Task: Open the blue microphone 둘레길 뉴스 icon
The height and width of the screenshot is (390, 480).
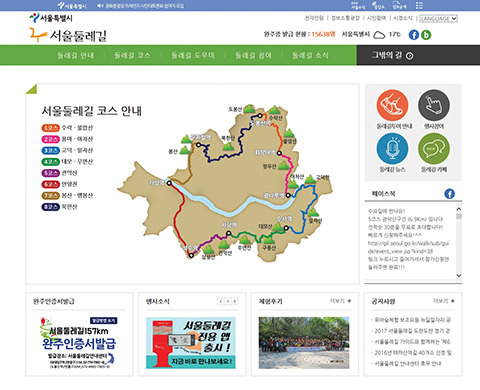Action: pos(392,149)
